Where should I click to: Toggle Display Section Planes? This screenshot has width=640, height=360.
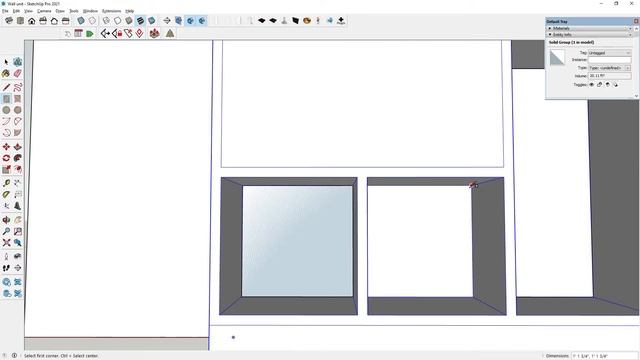pyautogui.click(x=178, y=20)
